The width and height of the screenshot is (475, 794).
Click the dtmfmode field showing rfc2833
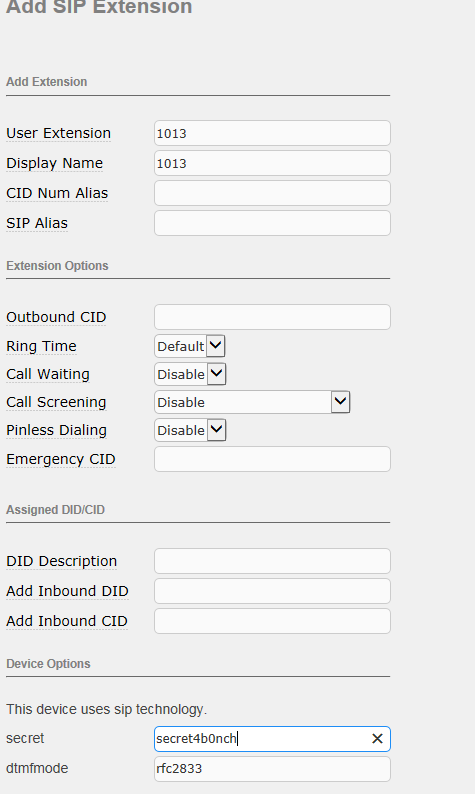coord(272,769)
